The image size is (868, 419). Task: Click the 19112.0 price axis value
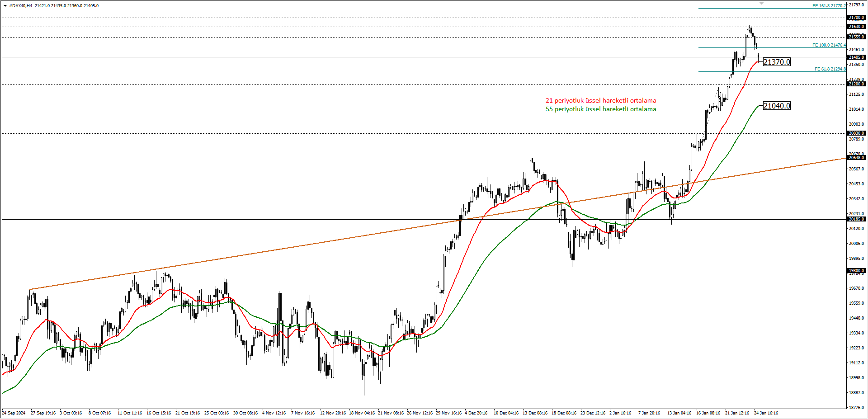(856, 363)
